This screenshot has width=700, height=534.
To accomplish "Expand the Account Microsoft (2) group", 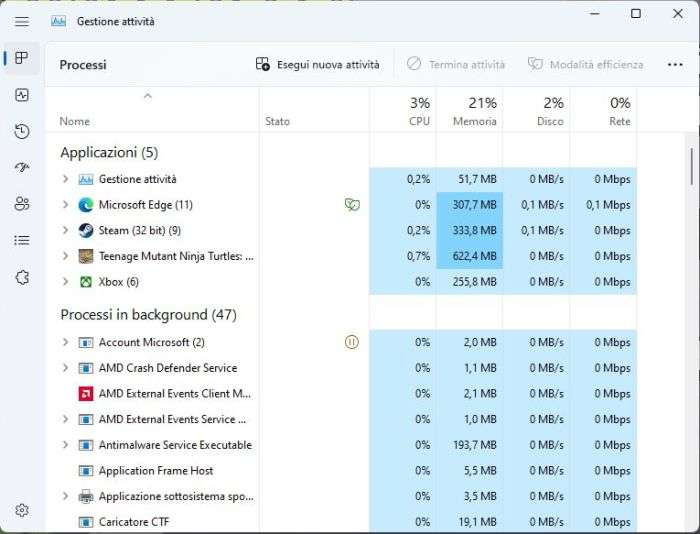I will pyautogui.click(x=66, y=342).
